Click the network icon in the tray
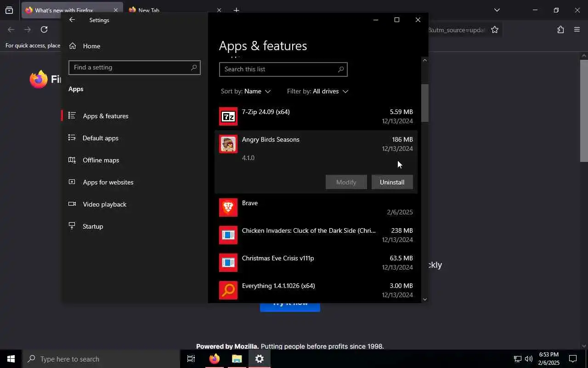Image resolution: width=588 pixels, height=368 pixels. (518, 359)
